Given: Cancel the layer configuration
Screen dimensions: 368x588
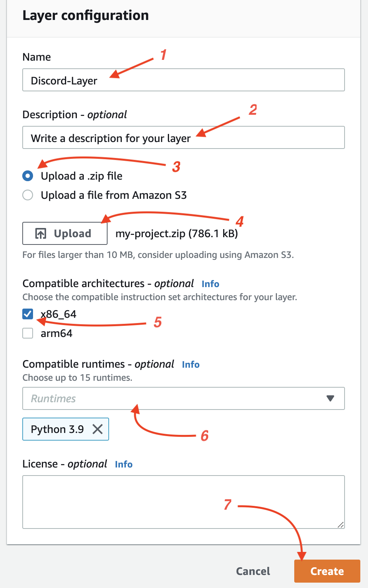Looking at the screenshot, I should coord(253,571).
